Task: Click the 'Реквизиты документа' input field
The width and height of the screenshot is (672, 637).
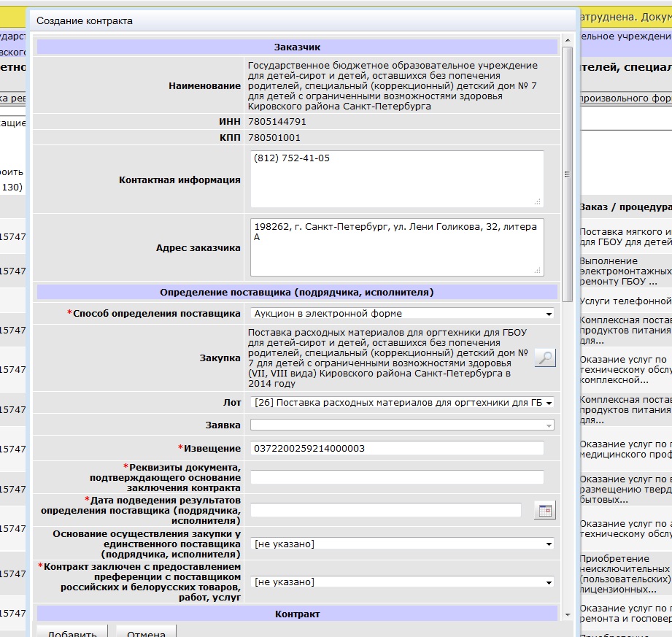Action: [397, 477]
